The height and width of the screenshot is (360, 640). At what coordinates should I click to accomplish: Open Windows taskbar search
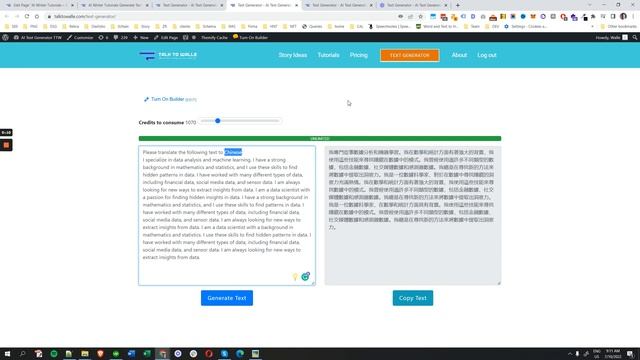[x=22, y=353]
